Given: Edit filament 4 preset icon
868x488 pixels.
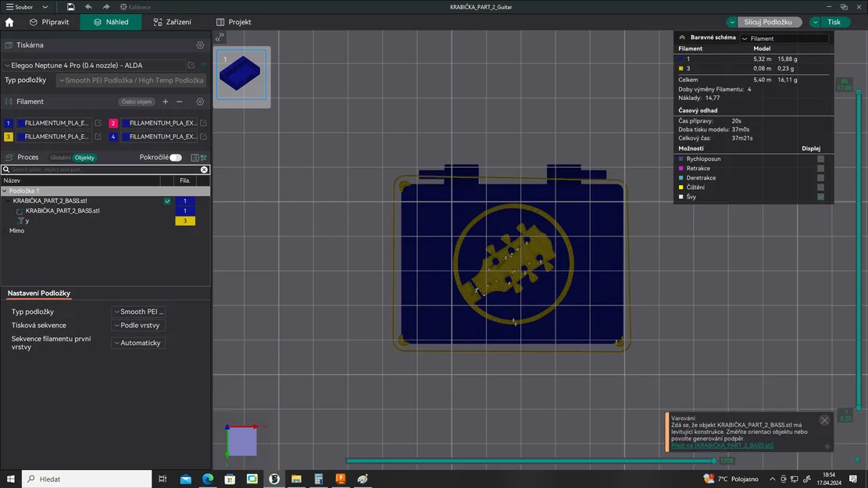Looking at the screenshot, I should [x=204, y=137].
